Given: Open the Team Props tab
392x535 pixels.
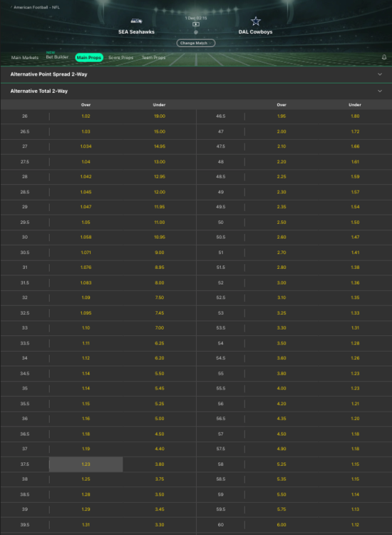Looking at the screenshot, I should click(153, 58).
